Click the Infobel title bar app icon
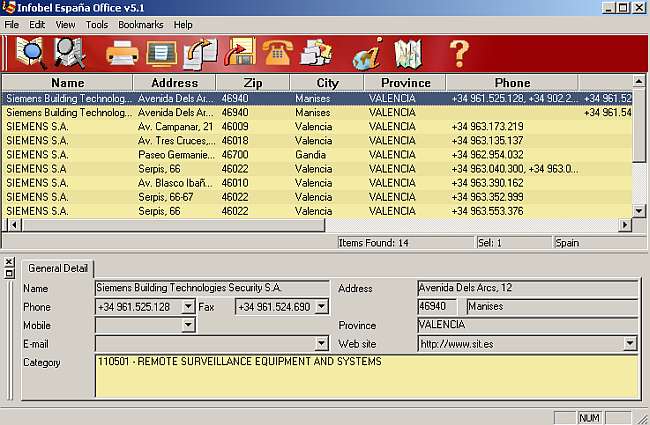The width and height of the screenshot is (650, 425). (x=8, y=7)
